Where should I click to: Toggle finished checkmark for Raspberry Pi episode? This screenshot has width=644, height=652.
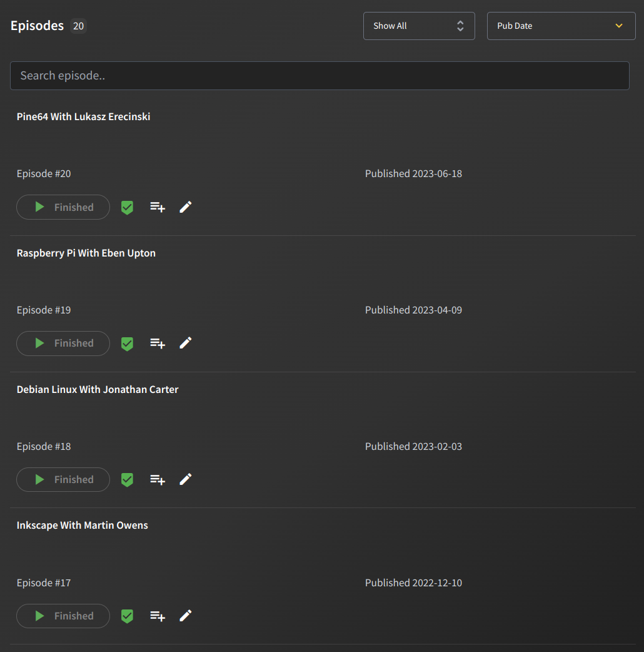coord(127,344)
